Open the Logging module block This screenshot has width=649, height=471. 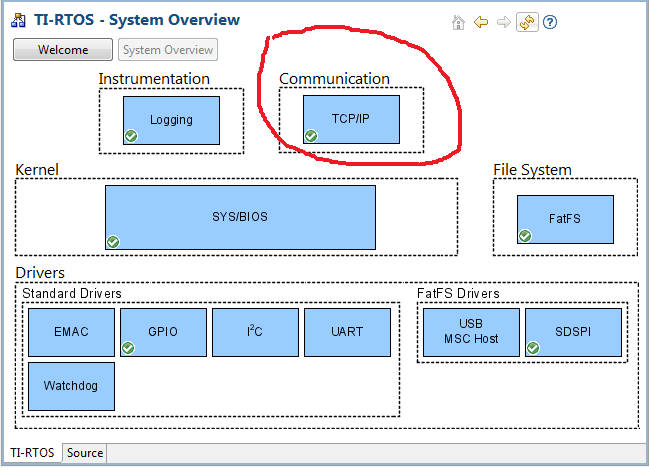(171, 120)
